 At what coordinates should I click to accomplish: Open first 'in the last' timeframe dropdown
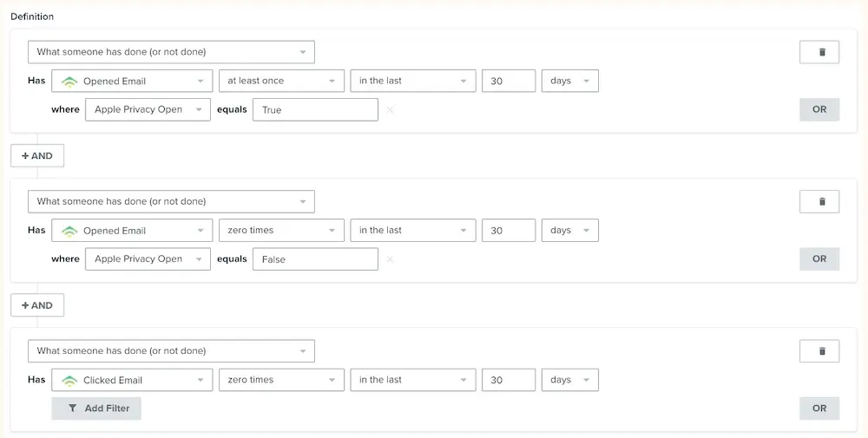(413, 81)
